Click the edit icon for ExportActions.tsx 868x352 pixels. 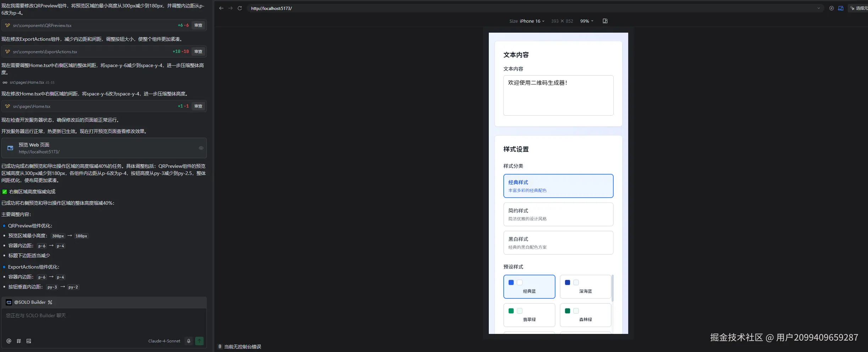[x=7, y=51]
